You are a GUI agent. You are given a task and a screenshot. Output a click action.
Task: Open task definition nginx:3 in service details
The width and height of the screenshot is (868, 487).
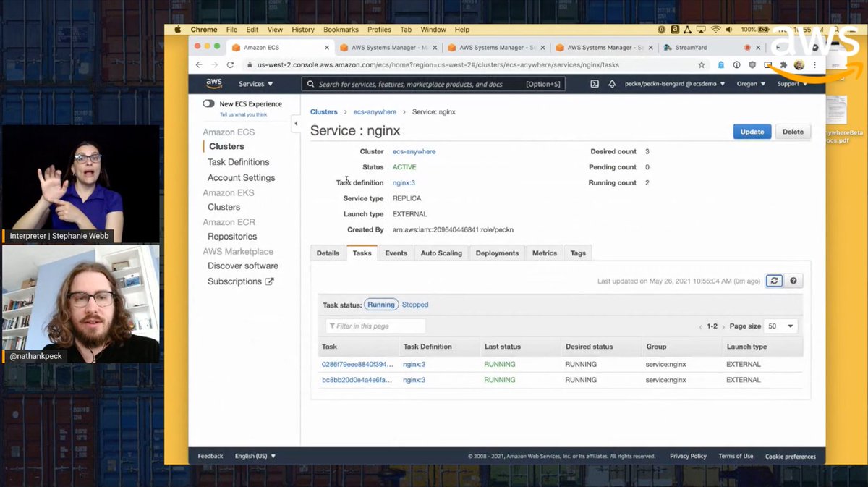[x=404, y=183]
